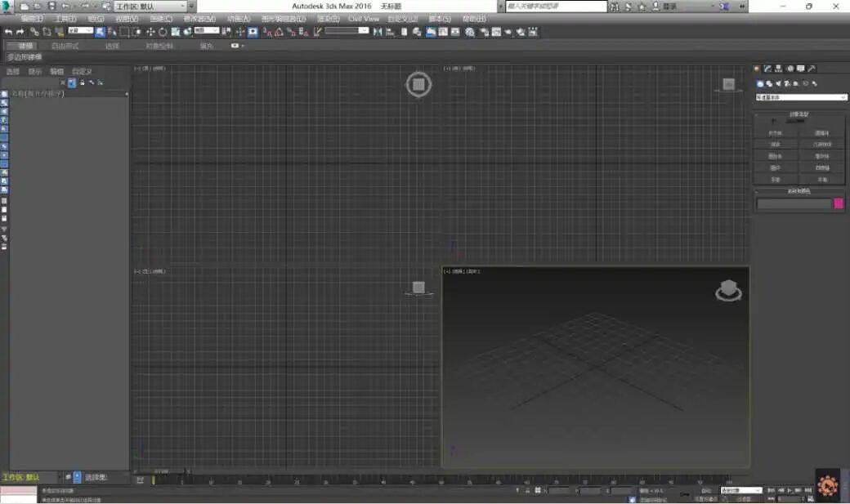Switch to the 自由形式 ribbon tab
The width and height of the screenshot is (850, 504).
point(65,46)
